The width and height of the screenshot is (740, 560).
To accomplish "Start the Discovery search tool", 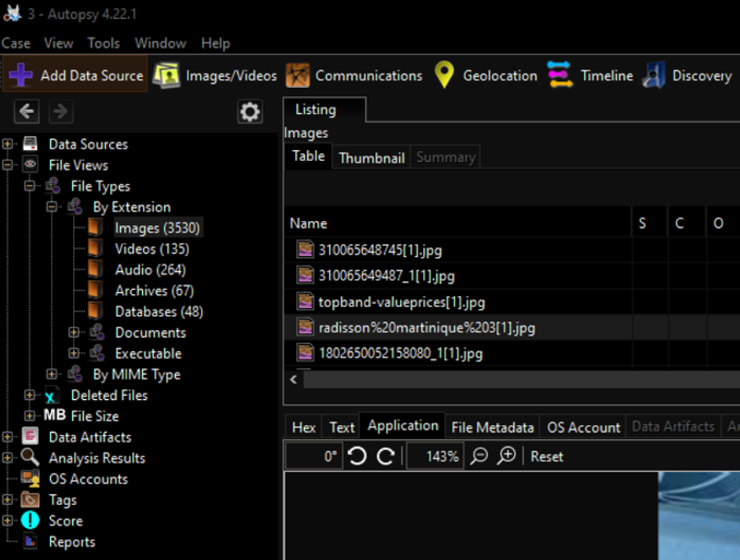I will [687, 76].
